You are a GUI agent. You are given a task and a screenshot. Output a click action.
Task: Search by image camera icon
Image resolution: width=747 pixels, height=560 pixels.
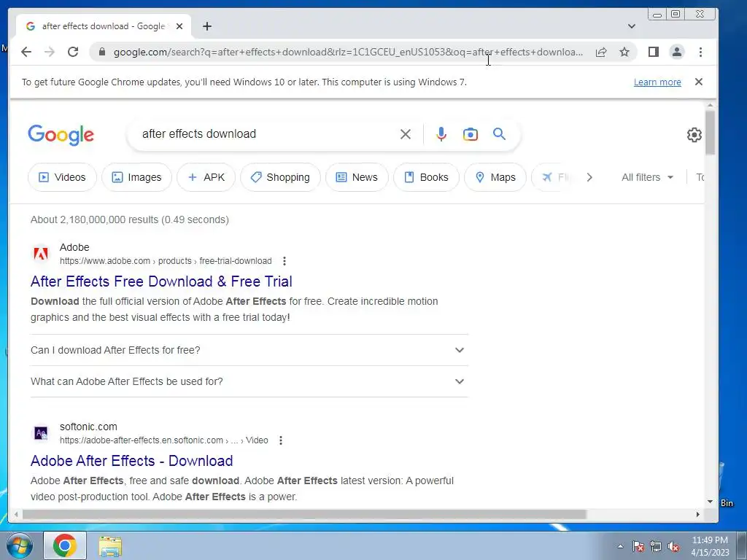point(471,134)
